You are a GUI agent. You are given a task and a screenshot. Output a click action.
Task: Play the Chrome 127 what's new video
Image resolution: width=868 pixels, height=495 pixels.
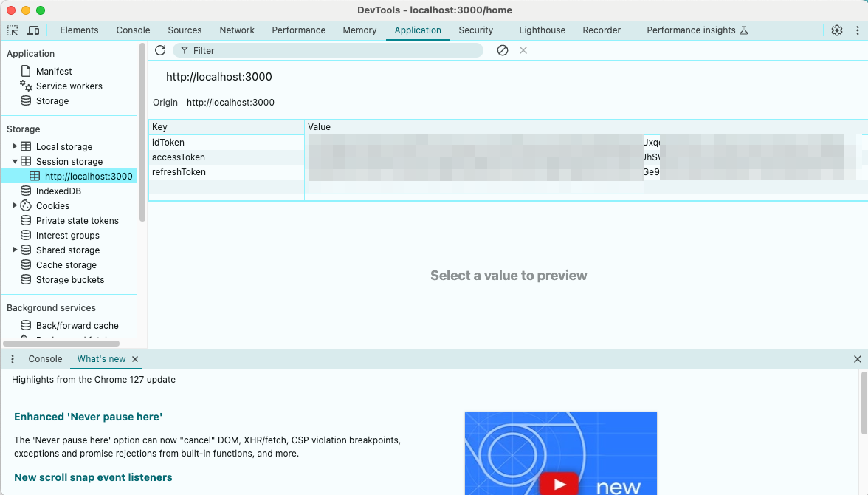point(559,484)
